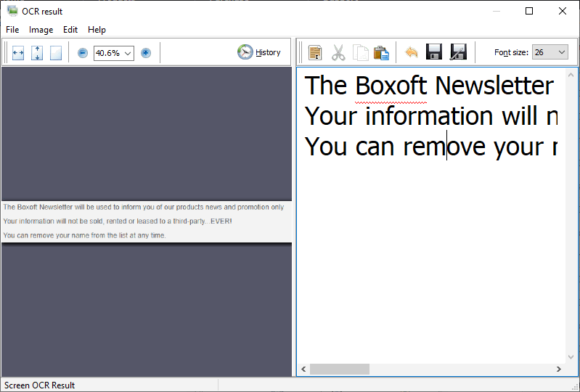Viewport: 580px width, 392px height.
Task: Open the Font size dropdown
Action: (x=550, y=52)
